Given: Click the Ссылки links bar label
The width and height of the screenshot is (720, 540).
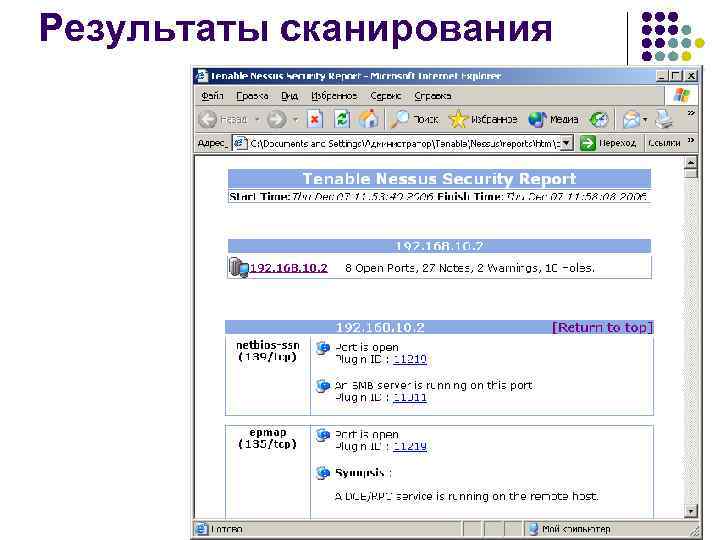Looking at the screenshot, I should pyautogui.click(x=664, y=143).
